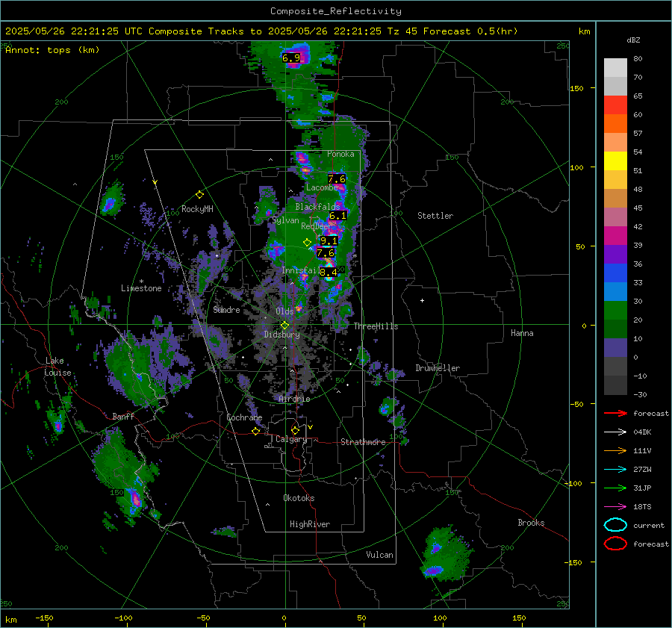
Task: Click the 'Annot: tops (km)' label
Action: [52, 50]
